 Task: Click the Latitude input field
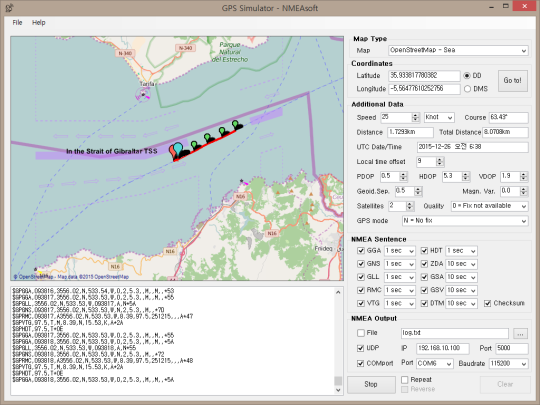pyautogui.click(x=424, y=76)
